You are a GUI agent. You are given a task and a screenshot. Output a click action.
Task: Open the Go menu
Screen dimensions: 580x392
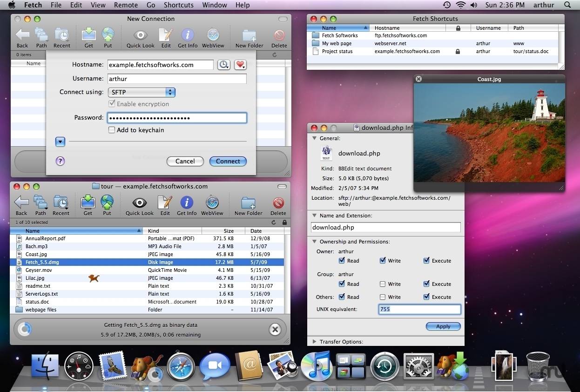[150, 5]
